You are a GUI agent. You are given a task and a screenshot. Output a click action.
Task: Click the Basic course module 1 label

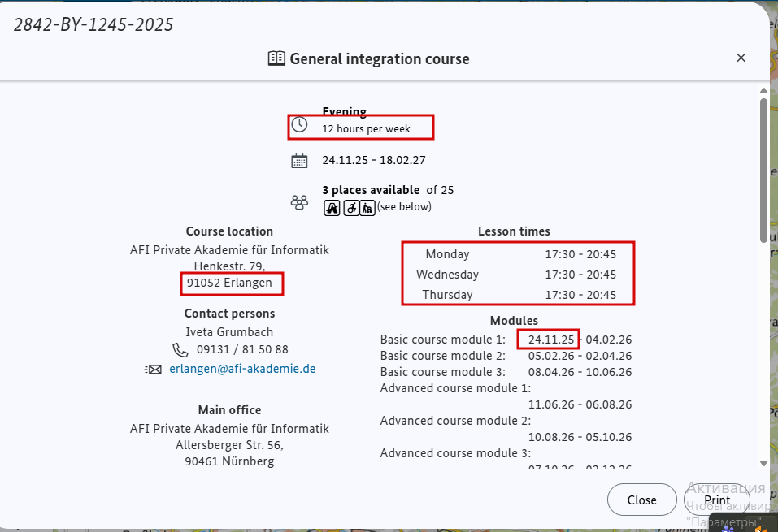click(x=442, y=340)
